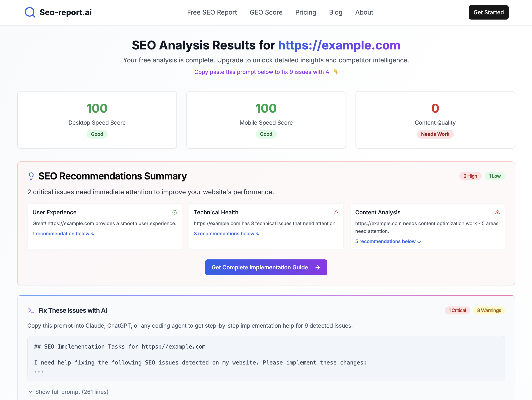Click the green 'Good' badge under Desktop Speed Score
532x400 pixels.
pyautogui.click(x=97, y=134)
